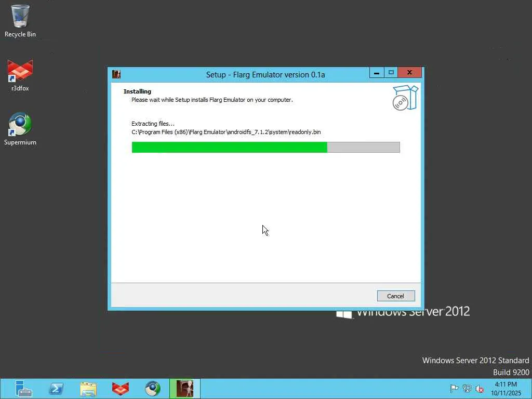The image size is (532, 399).
Task: Select the r3dfox desktop shortcut
Action: (20, 75)
